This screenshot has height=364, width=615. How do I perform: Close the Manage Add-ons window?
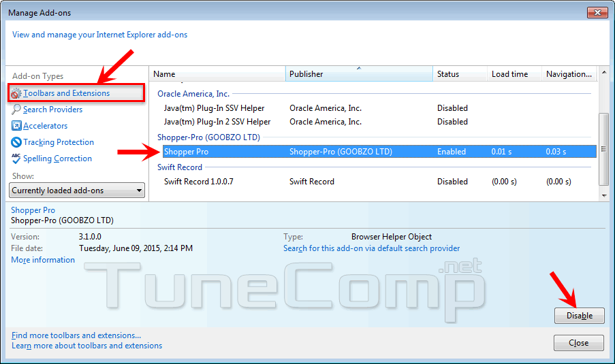pyautogui.click(x=597, y=13)
